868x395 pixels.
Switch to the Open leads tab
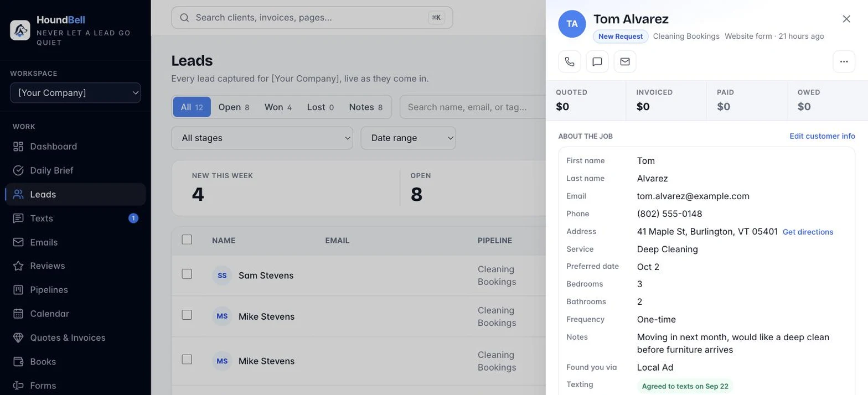(234, 107)
